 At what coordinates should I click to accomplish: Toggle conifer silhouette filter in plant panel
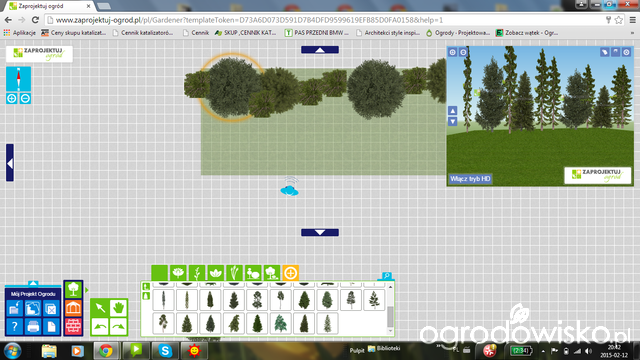(146, 296)
